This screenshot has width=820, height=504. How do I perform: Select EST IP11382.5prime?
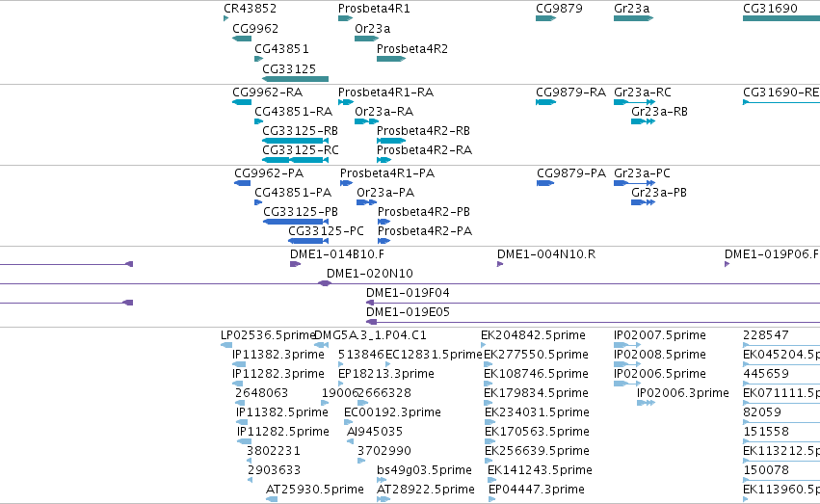(282, 412)
